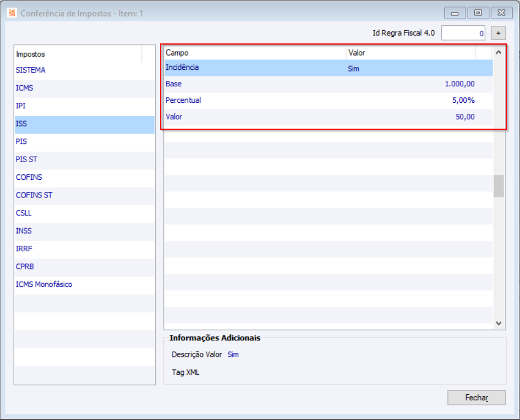
Task: Select the IPI tax entry
Action: coord(21,106)
